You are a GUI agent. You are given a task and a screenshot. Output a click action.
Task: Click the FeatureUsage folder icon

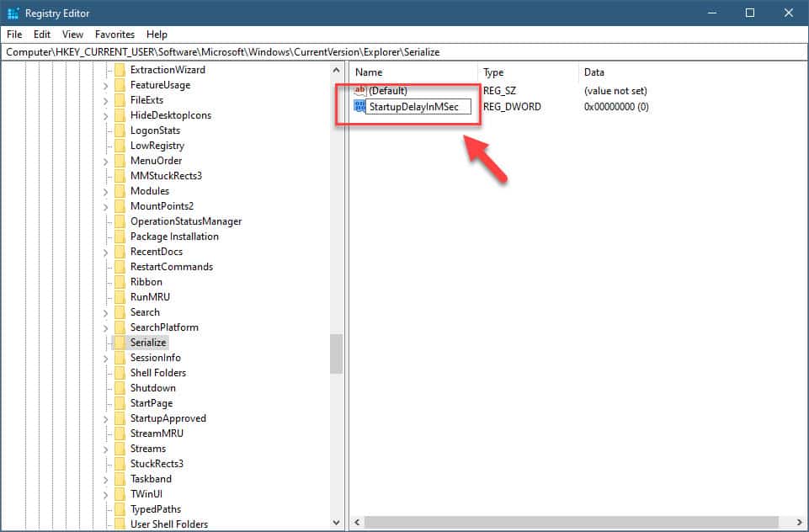click(x=120, y=85)
